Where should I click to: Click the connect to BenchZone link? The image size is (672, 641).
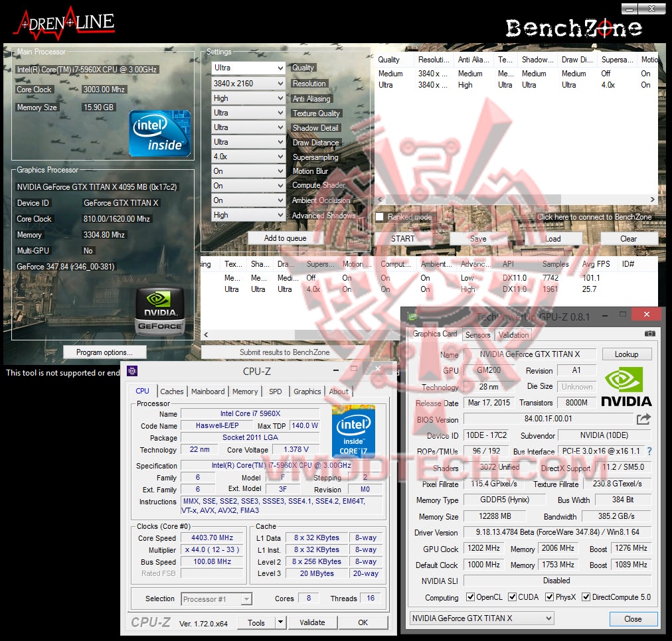[x=594, y=217]
